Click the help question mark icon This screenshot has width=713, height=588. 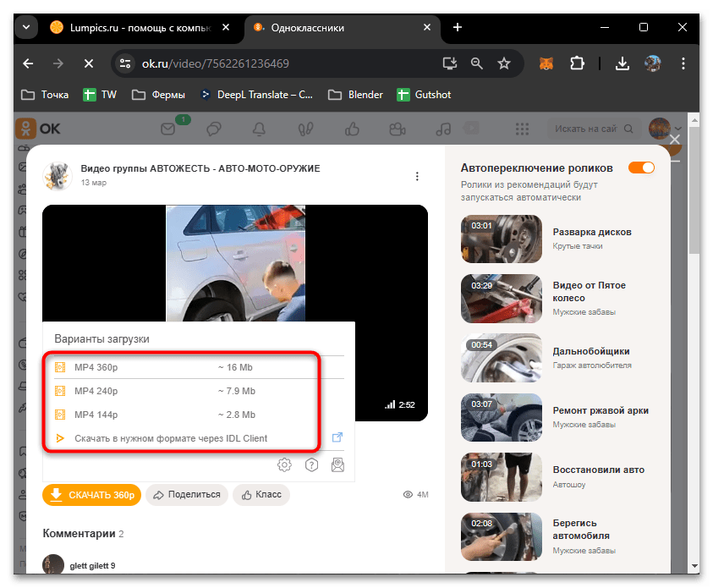311,464
